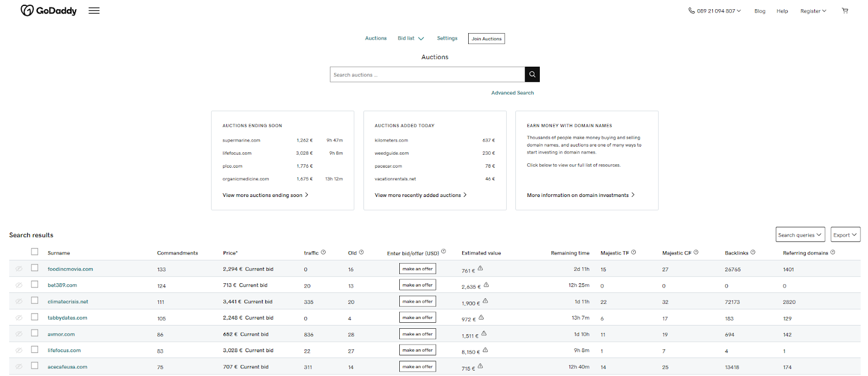
Task: Open the Export dropdown
Action: pyautogui.click(x=845, y=234)
